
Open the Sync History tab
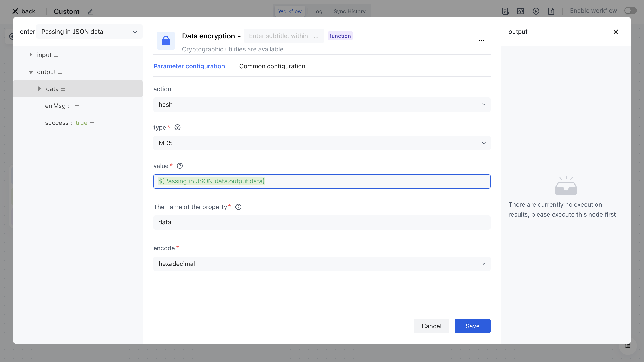349,11
